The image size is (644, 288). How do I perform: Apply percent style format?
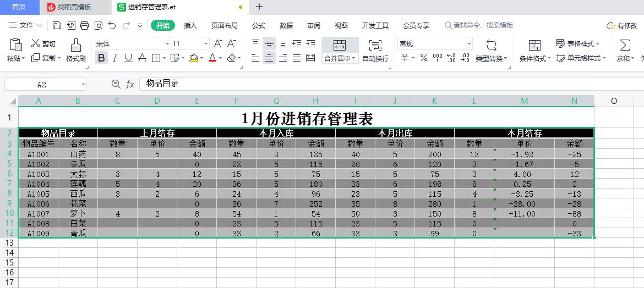tap(424, 58)
